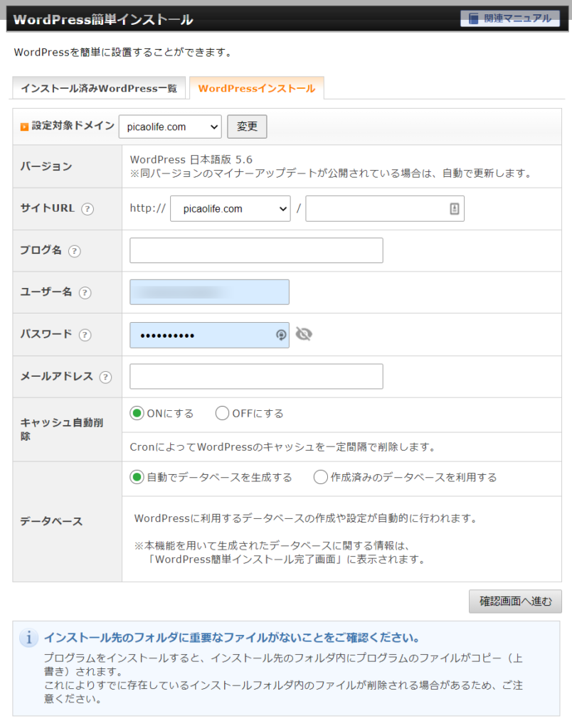Click the バージョン row label

coord(46,166)
